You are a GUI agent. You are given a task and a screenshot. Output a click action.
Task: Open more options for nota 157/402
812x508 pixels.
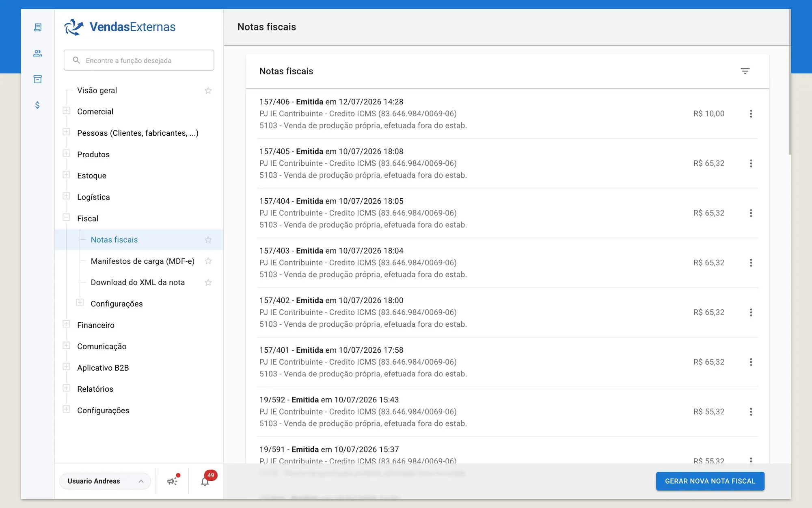click(x=751, y=312)
